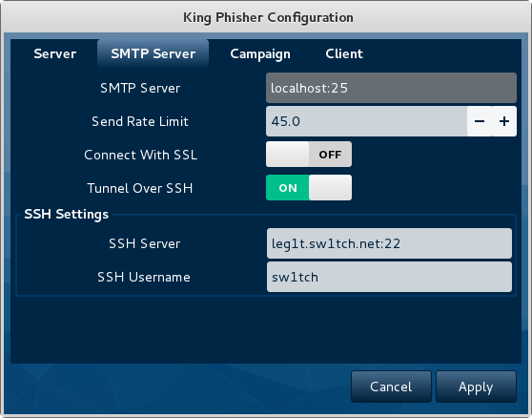This screenshot has width=532, height=418.
Task: Select the SMTP Server tab
Action: [x=153, y=53]
